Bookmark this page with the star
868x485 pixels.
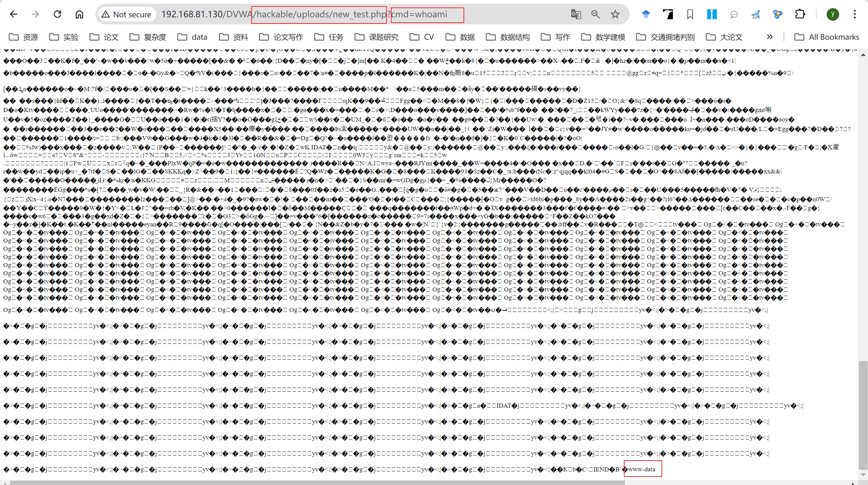(x=615, y=14)
